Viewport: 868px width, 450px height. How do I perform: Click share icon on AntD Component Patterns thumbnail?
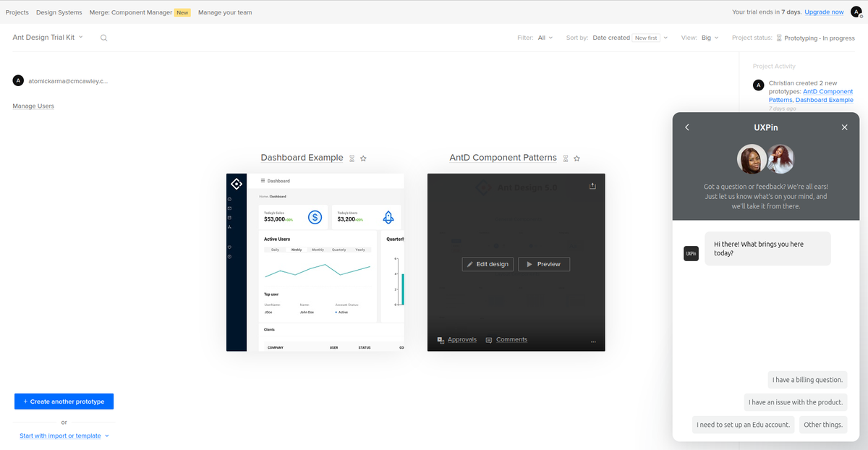tap(592, 186)
